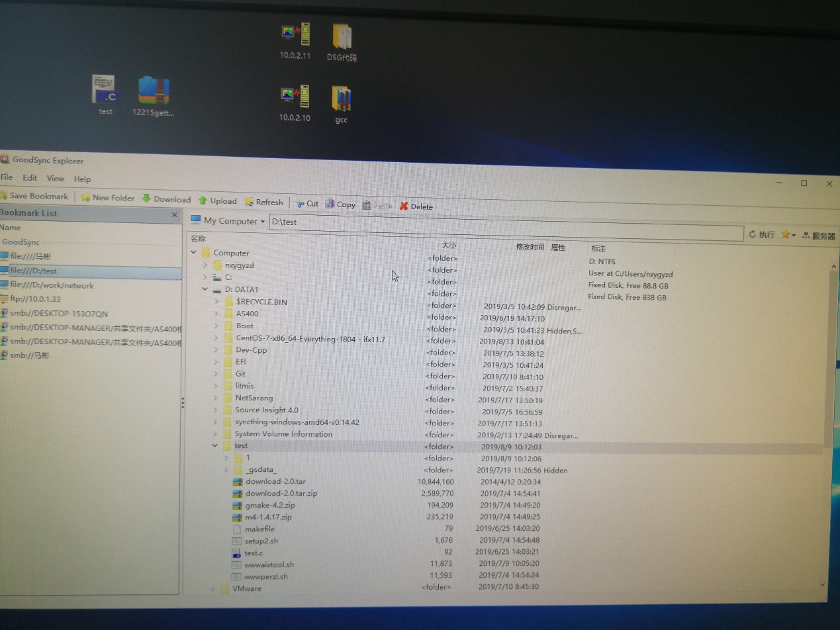Expand the nxygyzd folder node
This screenshot has width=840, height=630.
coord(205,265)
